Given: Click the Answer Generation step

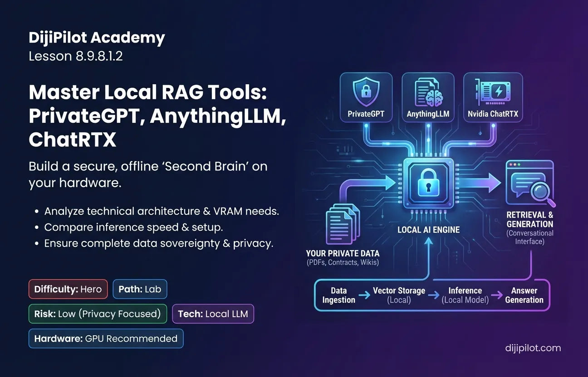Looking at the screenshot, I should [524, 295].
